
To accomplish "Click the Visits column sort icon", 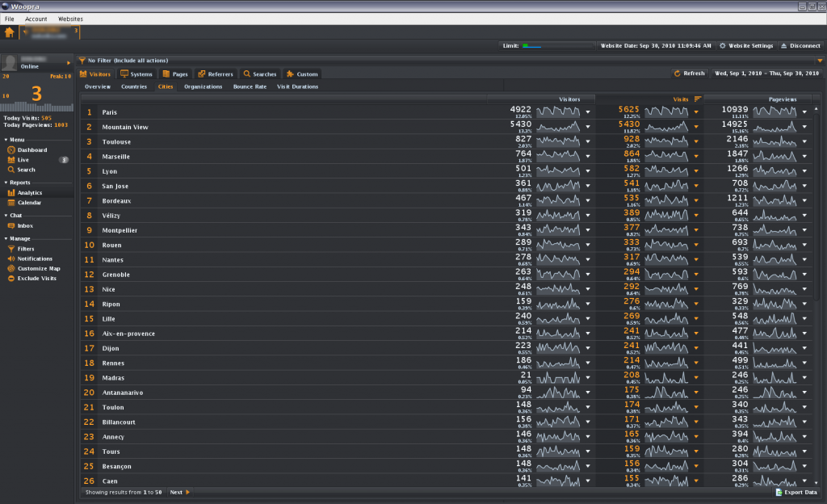I will 698,99.
